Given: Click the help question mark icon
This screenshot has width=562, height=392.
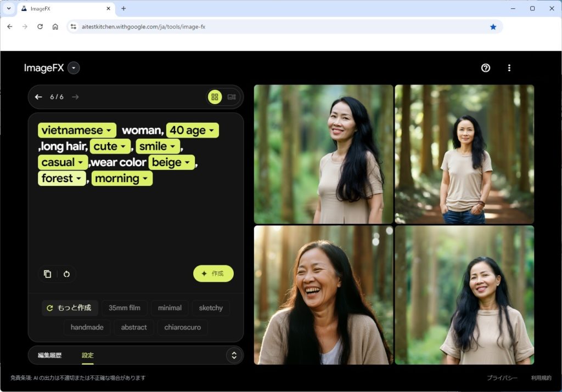Looking at the screenshot, I should 485,68.
